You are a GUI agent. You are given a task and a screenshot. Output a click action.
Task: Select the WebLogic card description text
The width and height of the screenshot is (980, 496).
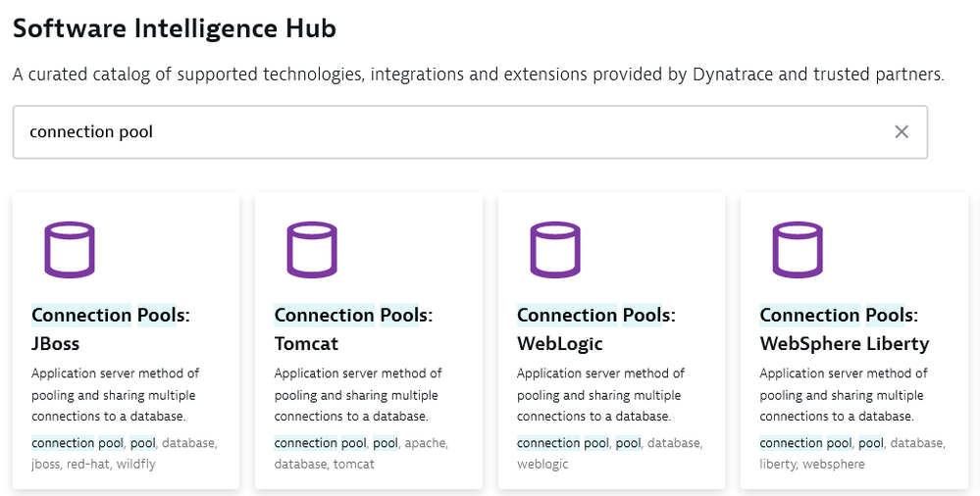pyautogui.click(x=601, y=395)
